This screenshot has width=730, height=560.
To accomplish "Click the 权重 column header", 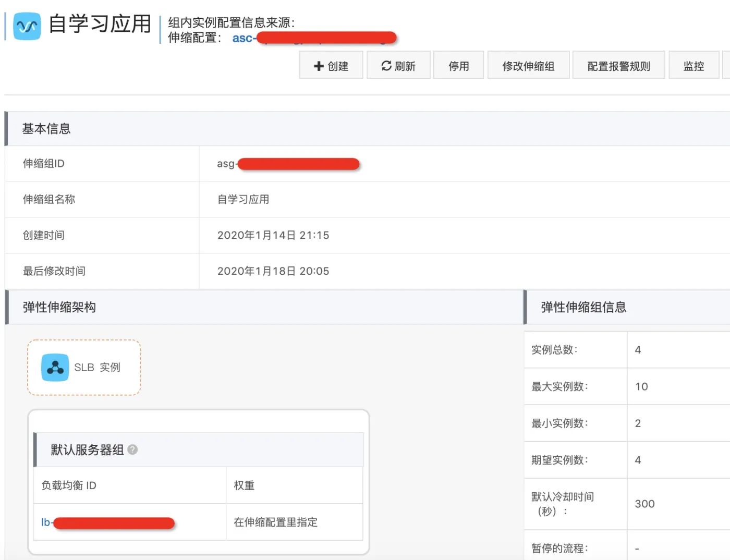I will (244, 485).
